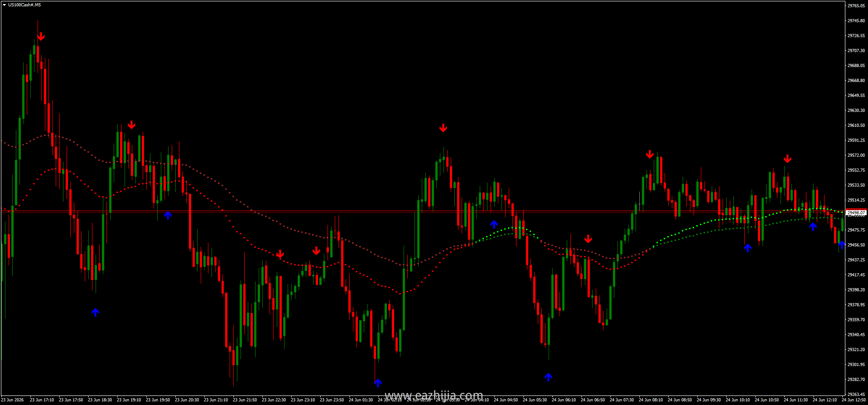Click the 24 Jun 01:30 time label
The height and width of the screenshot is (405, 868).
pos(361,400)
